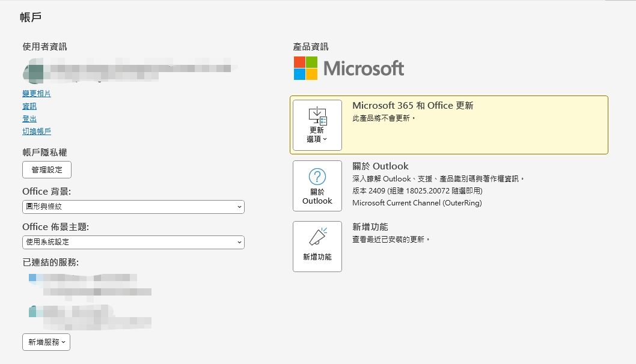This screenshot has width=636, height=364.
Task: Click the 已連結的服務 section label
Action: [x=50, y=262]
